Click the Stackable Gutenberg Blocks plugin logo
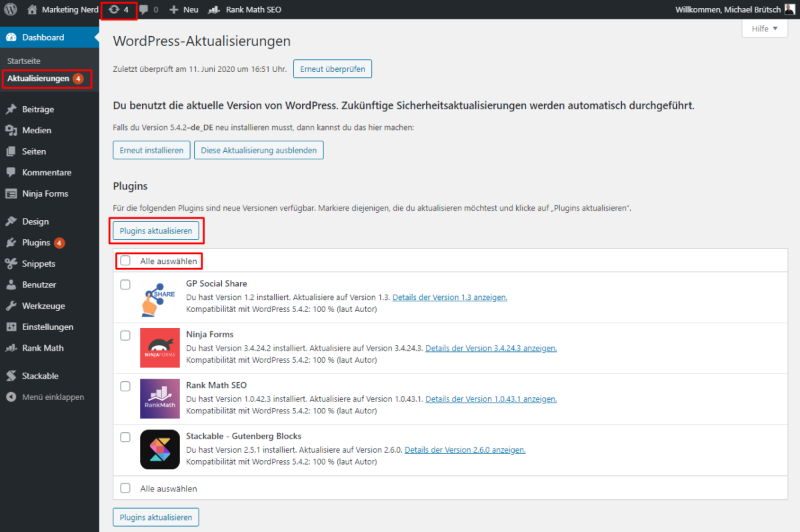The width and height of the screenshot is (800, 532). coord(159,449)
